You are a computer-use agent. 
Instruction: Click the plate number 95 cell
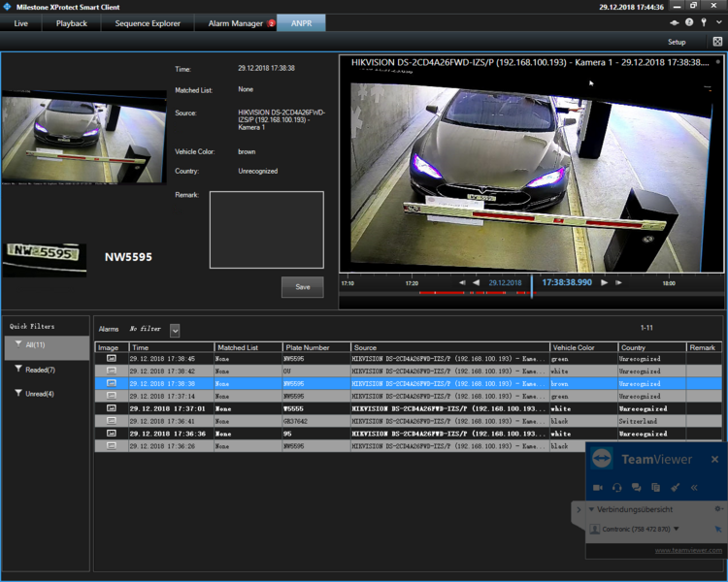pyautogui.click(x=316, y=434)
